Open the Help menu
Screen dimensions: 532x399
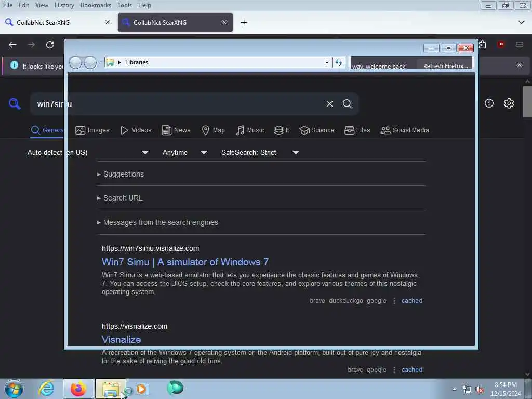144,5
